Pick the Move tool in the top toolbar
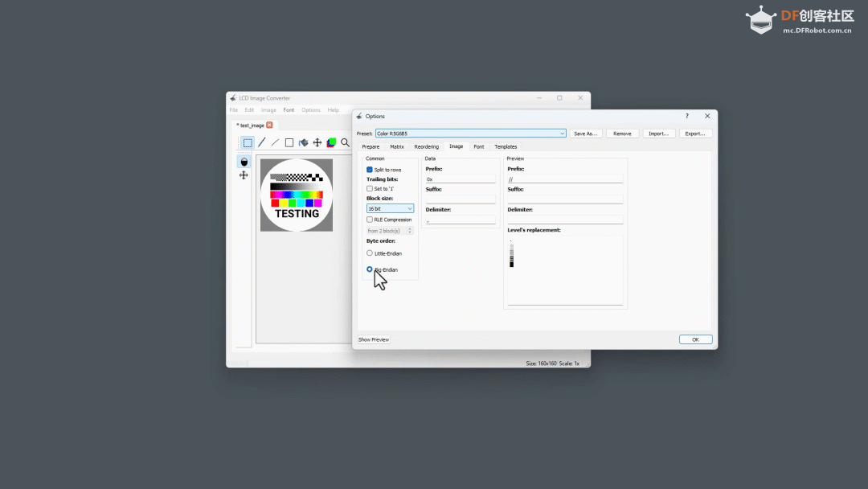This screenshot has height=489, width=868. tap(317, 143)
